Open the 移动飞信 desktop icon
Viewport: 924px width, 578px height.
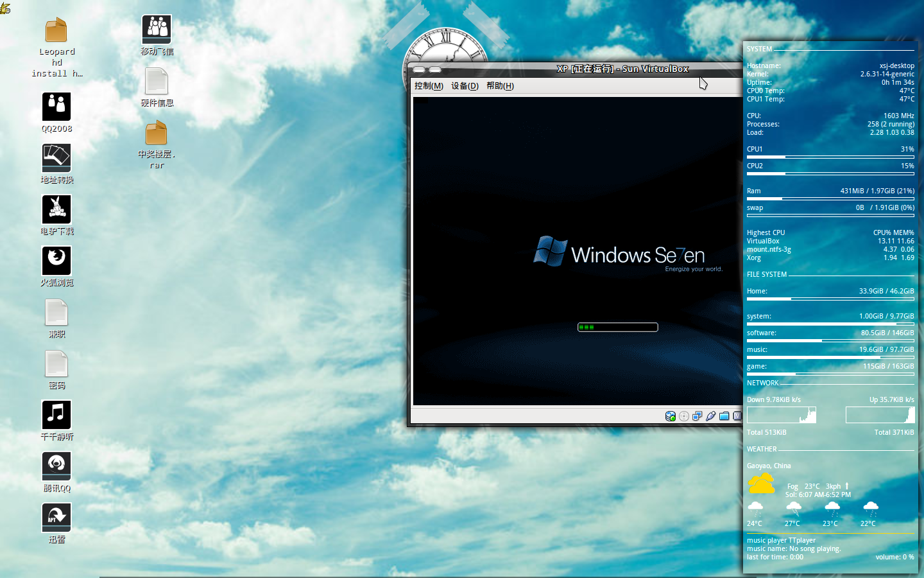point(157,30)
